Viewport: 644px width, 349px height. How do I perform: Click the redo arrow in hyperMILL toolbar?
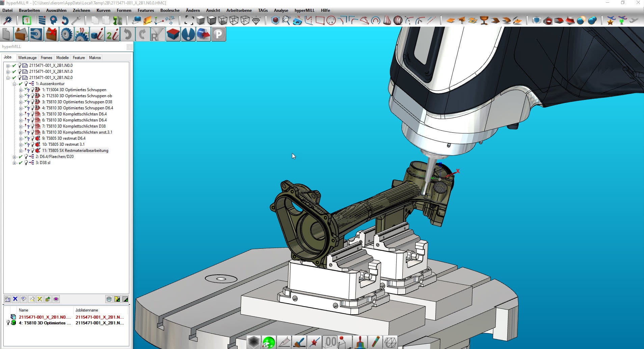142,34
